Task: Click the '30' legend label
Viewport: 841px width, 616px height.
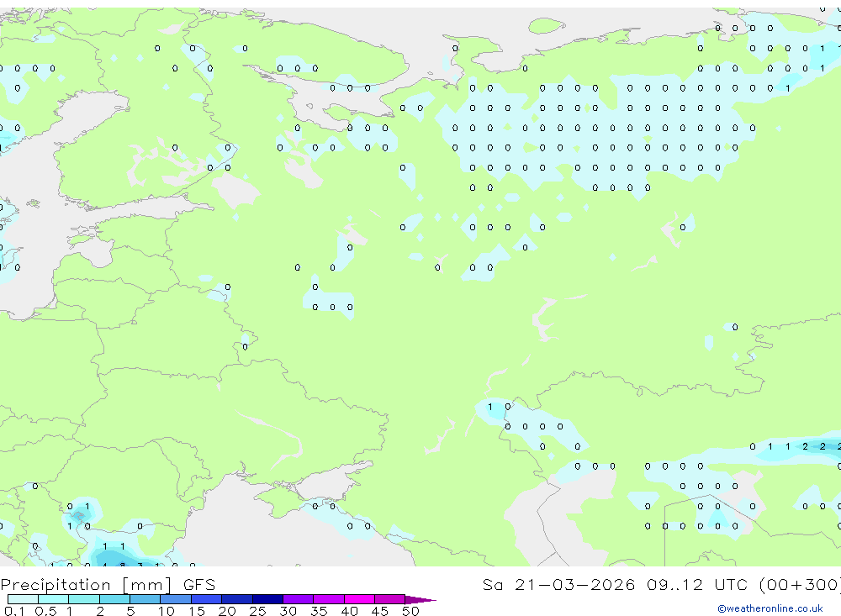Action: [x=288, y=611]
